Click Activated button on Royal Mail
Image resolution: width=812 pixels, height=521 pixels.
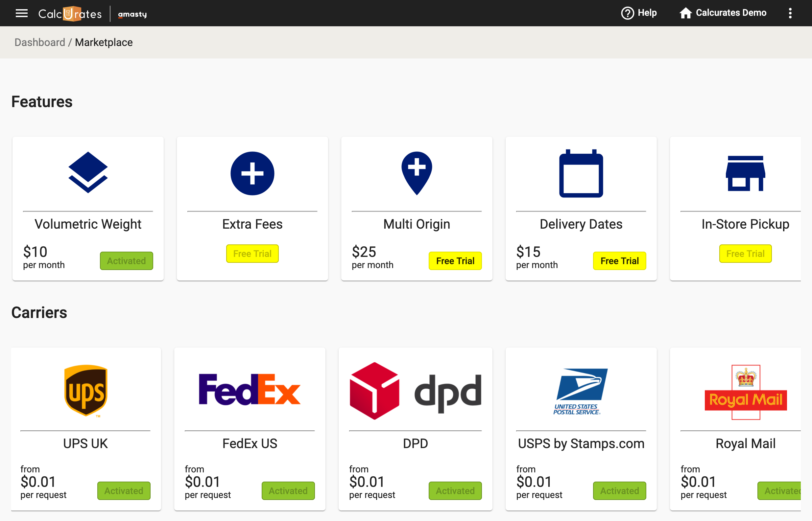point(779,491)
